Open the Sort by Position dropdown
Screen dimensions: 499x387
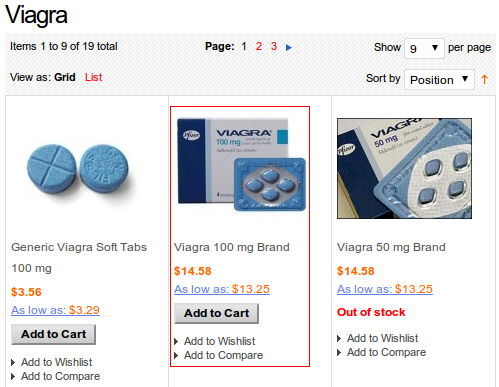(439, 79)
